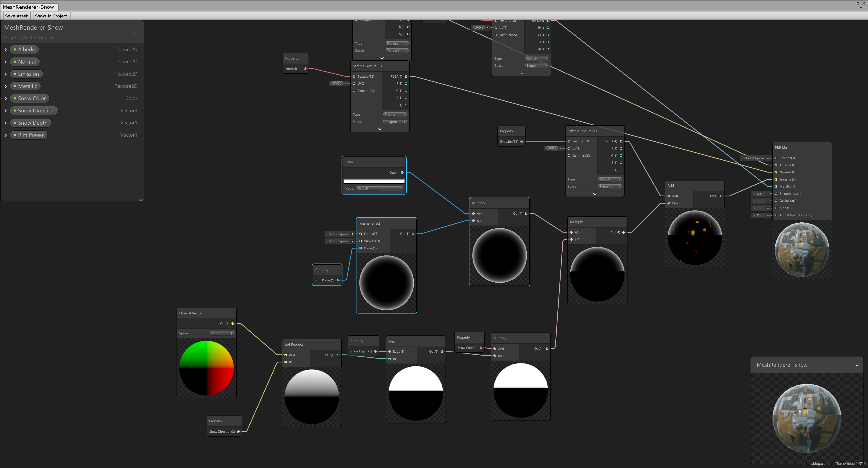This screenshot has width=868, height=468.
Task: Click the Normal Vector Out(3) port
Action: click(x=233, y=324)
